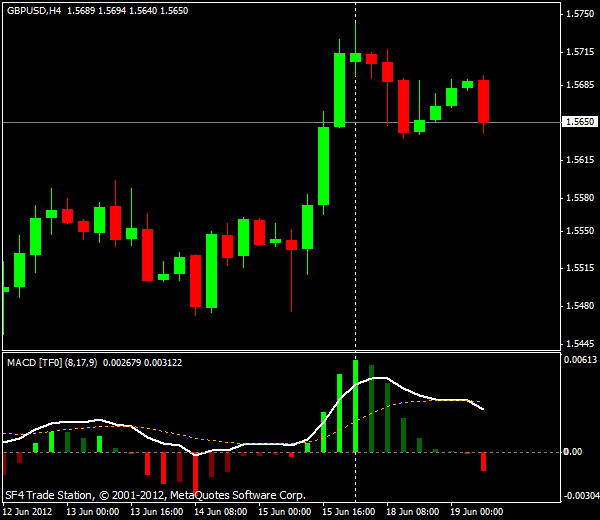Click the 1.5480 price axis label
Image resolution: width=600 pixels, height=520 pixels.
(580, 306)
